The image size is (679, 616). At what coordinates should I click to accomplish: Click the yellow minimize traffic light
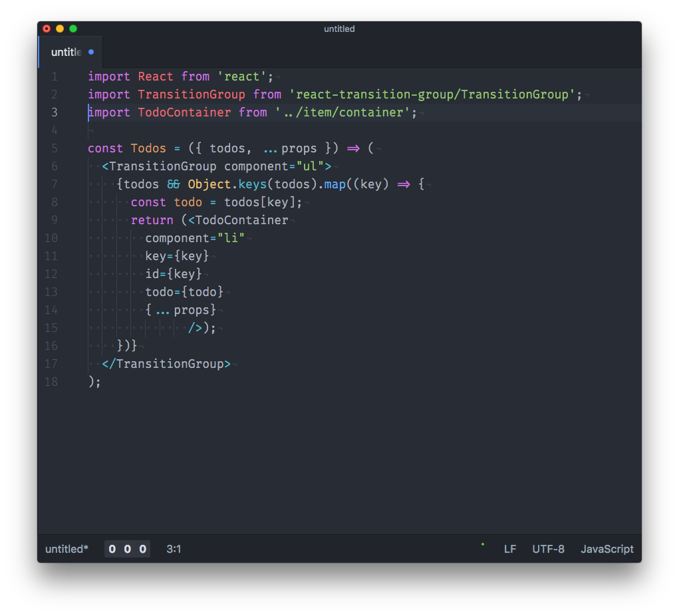coord(59,29)
